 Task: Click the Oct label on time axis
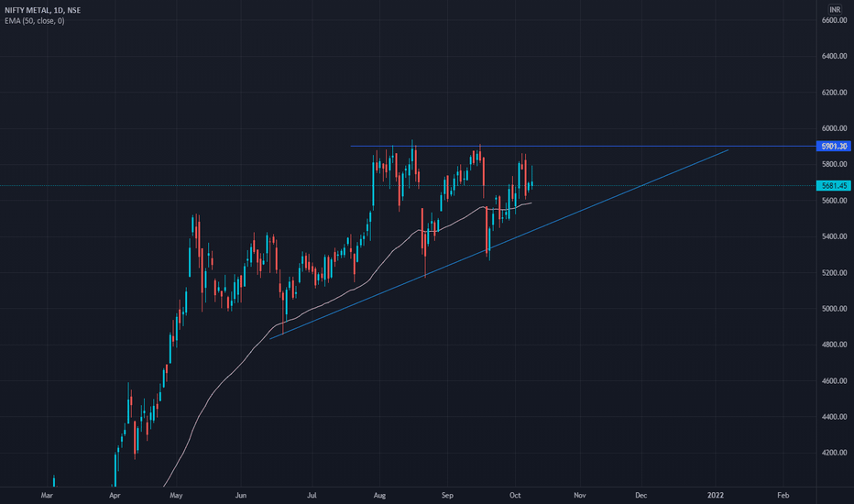[x=515, y=495]
